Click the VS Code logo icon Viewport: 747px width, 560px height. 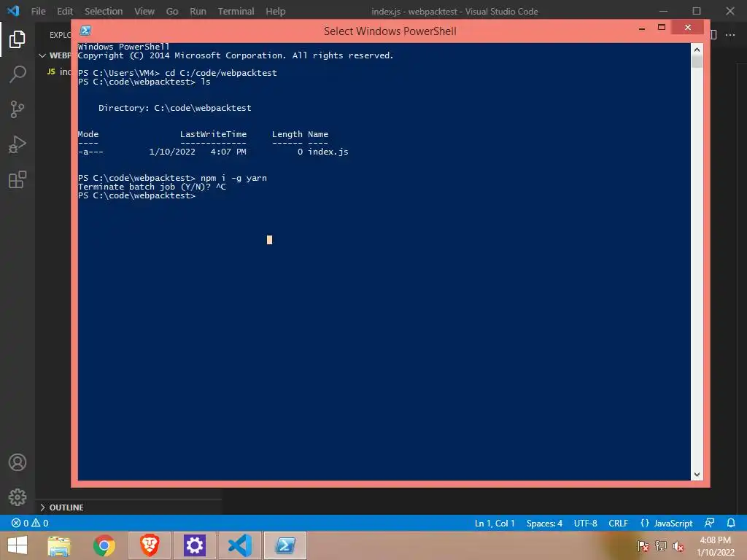pos(13,11)
